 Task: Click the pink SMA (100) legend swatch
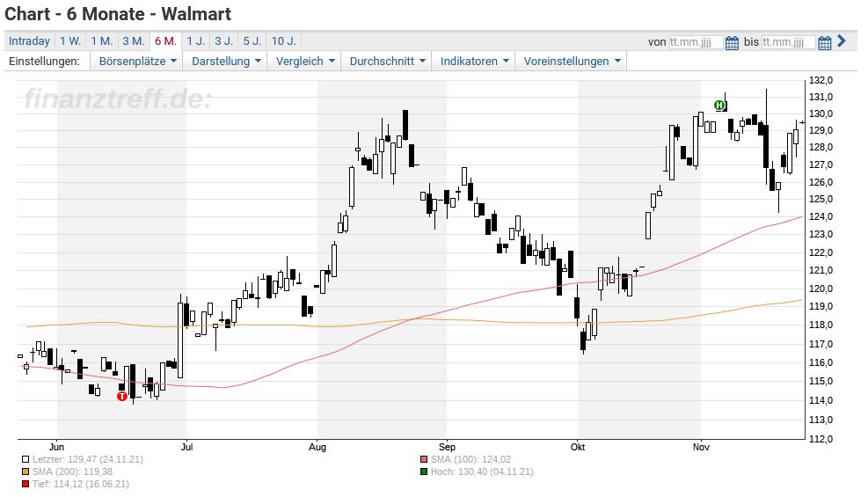(424, 459)
